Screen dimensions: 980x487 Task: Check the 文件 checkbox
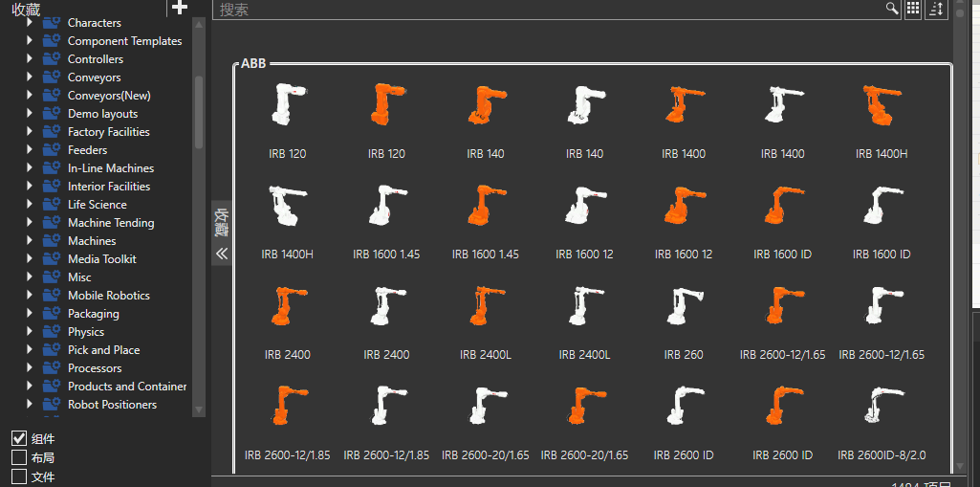19,477
